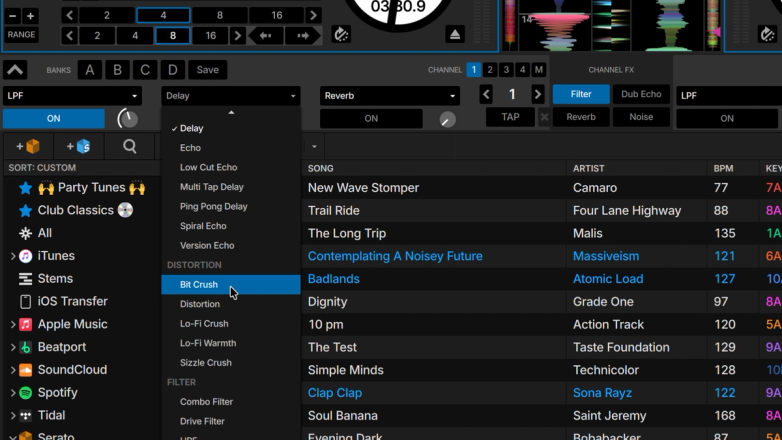The image size is (782, 440).
Task: Click the Tidal icon
Action: [x=25, y=416]
